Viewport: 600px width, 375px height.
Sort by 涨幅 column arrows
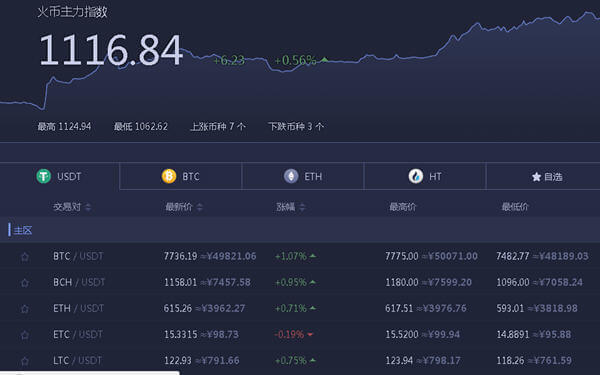[302, 207]
